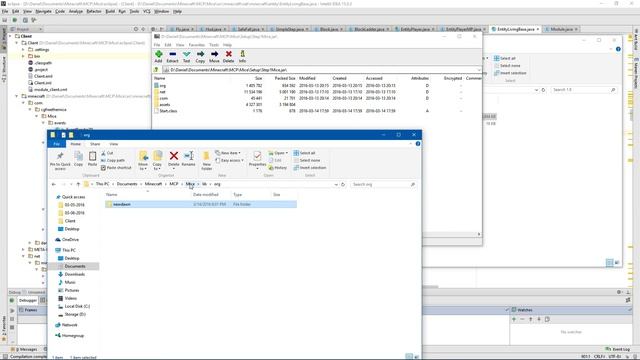Open Explorer address history dropdown

coord(336,184)
